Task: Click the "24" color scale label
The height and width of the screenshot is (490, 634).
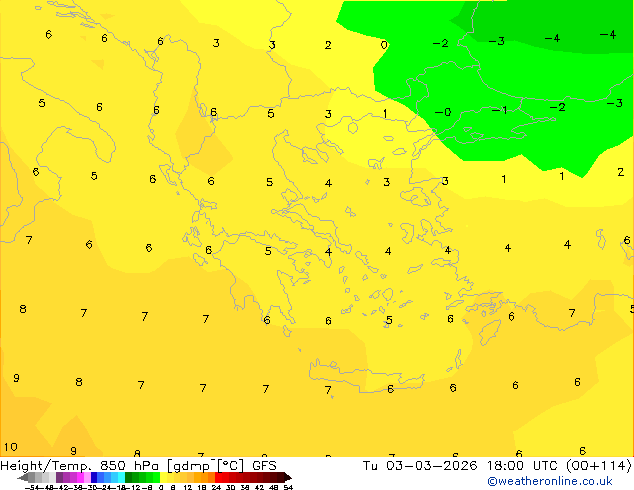Action: [x=216, y=488]
